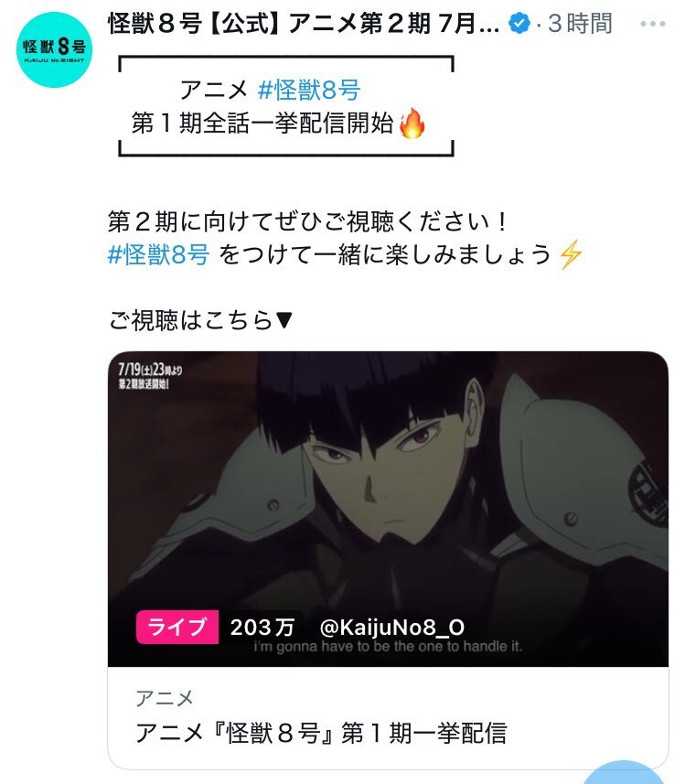Click the English subtitle line on video

coord(388,647)
